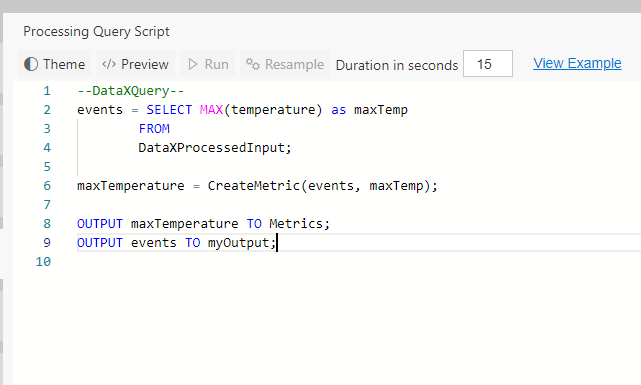Screen dimensions: 641x385
Task: Click line number 10 in the gutter
Action: pyautogui.click(x=43, y=262)
